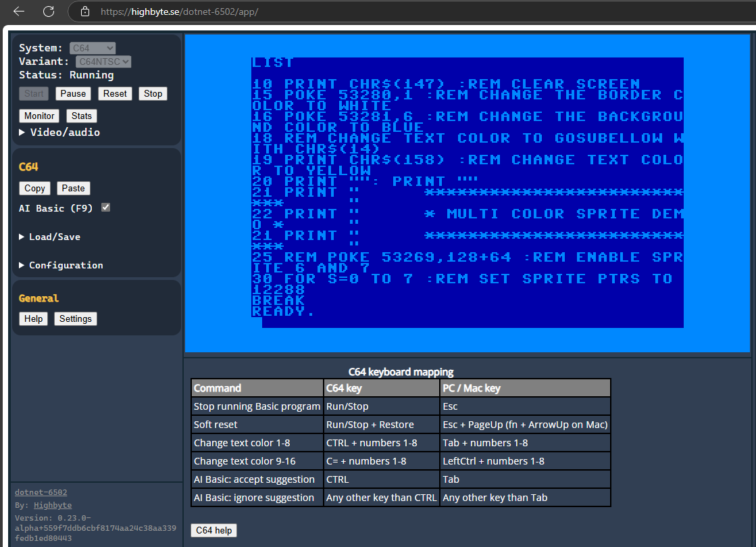Click the C64 section heading

[28, 167]
